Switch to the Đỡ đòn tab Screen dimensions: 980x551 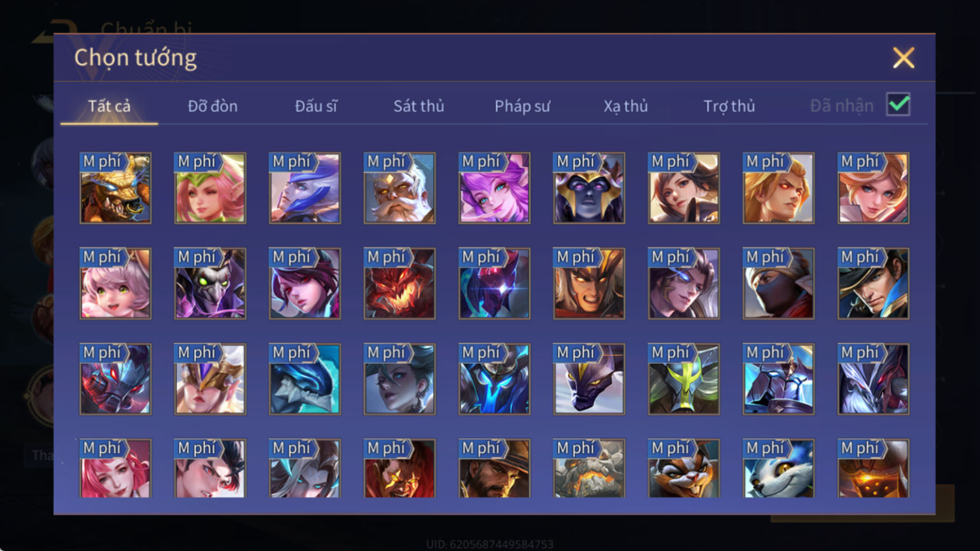213,106
